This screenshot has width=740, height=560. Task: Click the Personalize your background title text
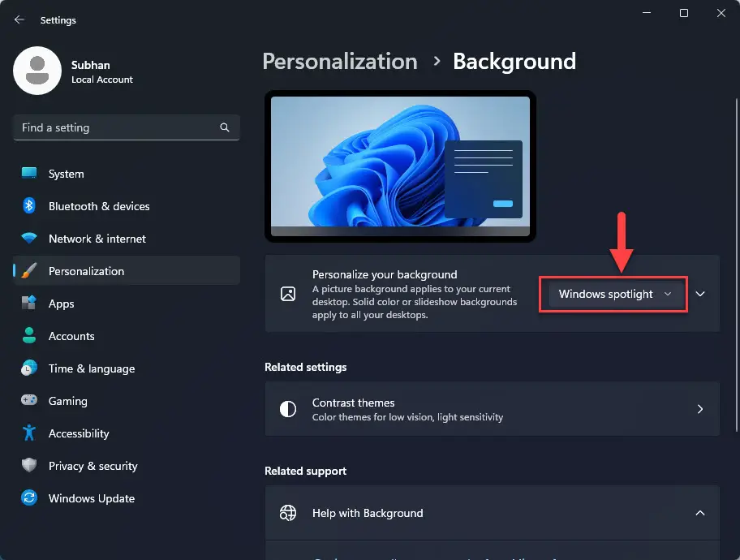384,274
